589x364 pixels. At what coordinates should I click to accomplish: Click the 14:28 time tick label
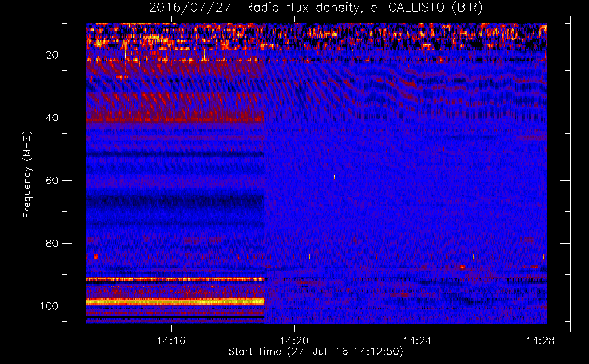[x=541, y=341]
